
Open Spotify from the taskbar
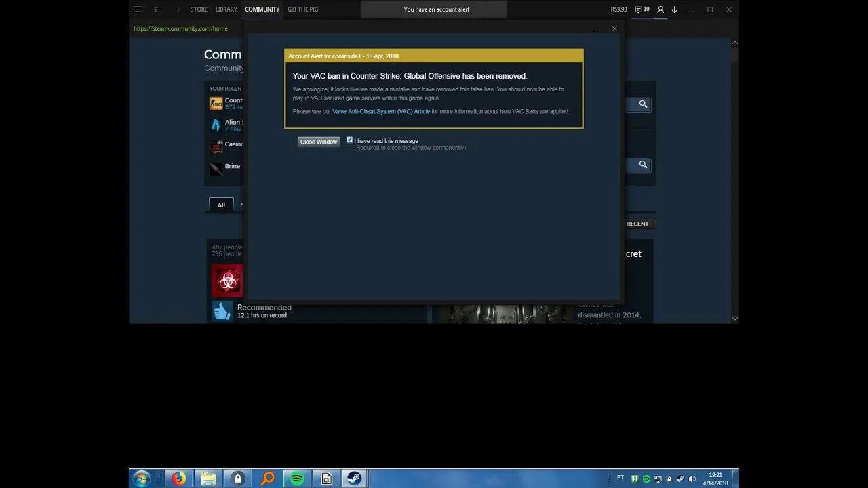[x=297, y=479]
